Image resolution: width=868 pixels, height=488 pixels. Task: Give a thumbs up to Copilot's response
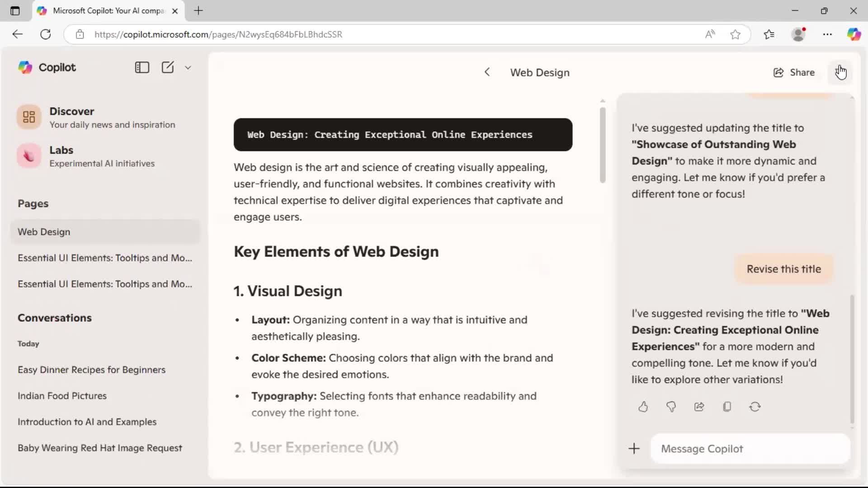click(643, 407)
